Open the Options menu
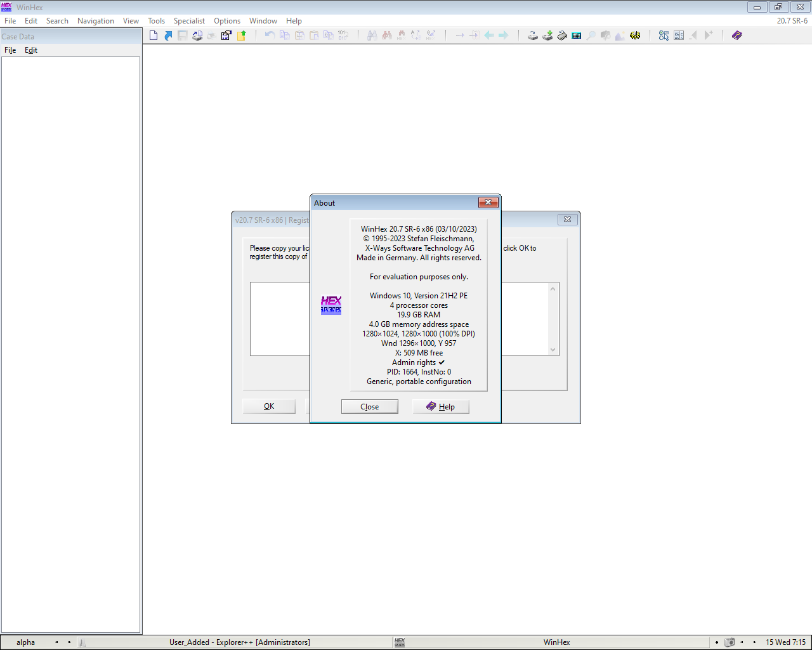 (227, 21)
